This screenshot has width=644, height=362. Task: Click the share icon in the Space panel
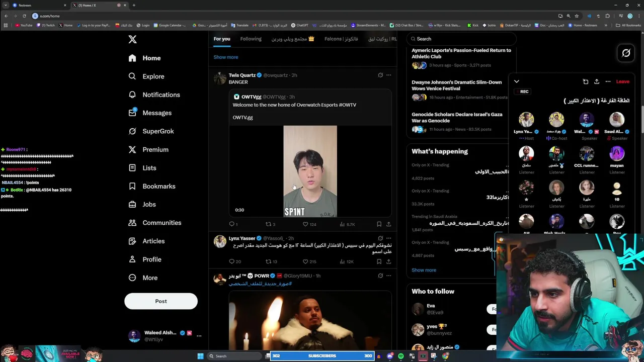click(x=597, y=81)
